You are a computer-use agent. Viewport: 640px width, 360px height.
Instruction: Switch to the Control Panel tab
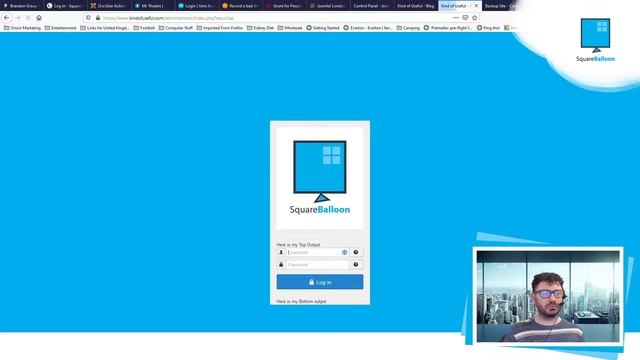371,6
